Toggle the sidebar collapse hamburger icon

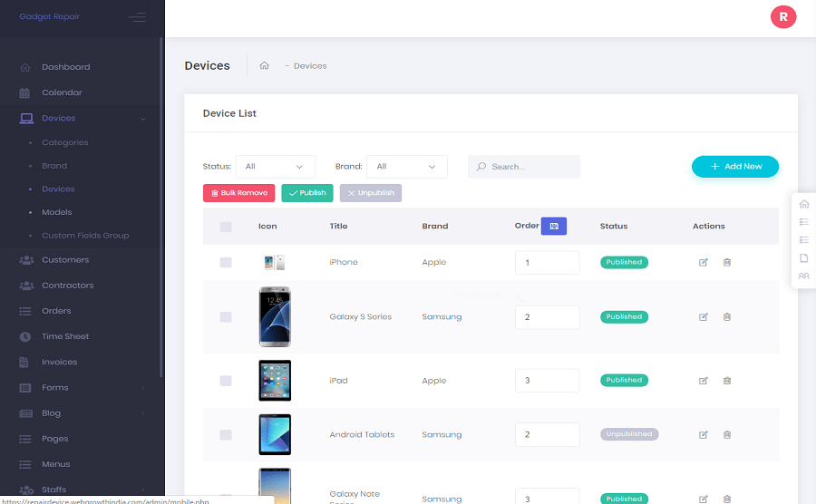tap(138, 16)
